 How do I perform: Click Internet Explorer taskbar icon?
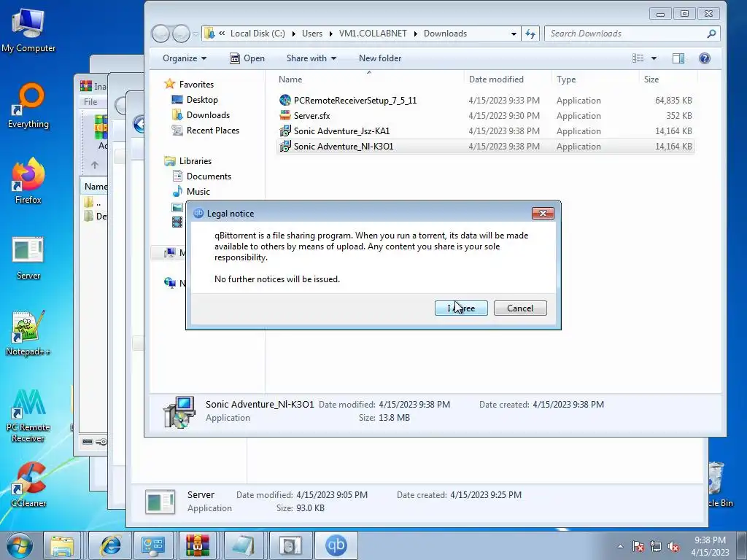[x=110, y=545]
